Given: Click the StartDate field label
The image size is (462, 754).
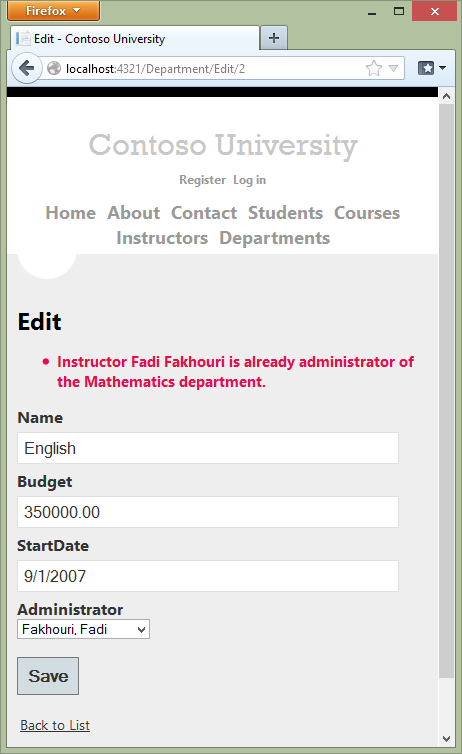Looking at the screenshot, I should pos(53,546).
